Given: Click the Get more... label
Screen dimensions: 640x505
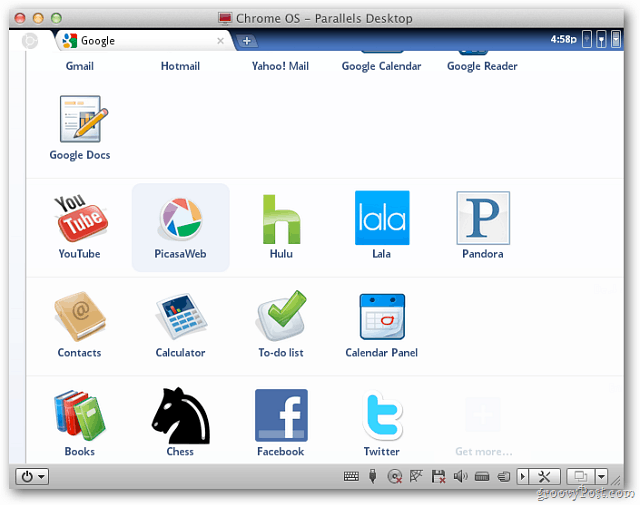Looking at the screenshot, I should [484, 452].
